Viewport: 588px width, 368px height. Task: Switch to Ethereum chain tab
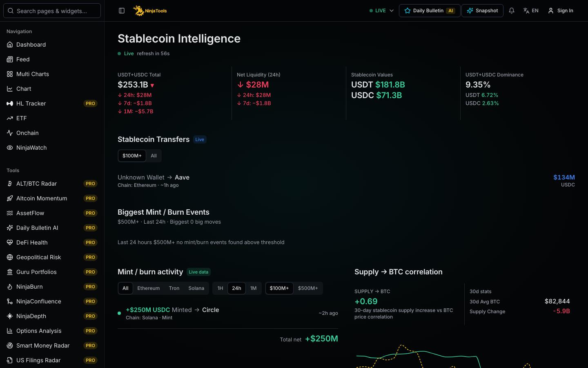[x=149, y=288]
